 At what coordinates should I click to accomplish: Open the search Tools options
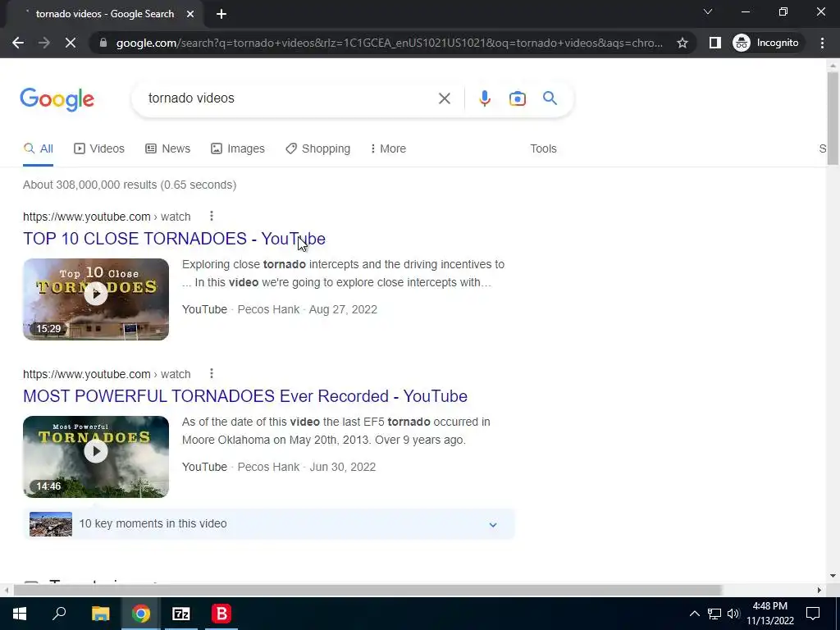[543, 149]
